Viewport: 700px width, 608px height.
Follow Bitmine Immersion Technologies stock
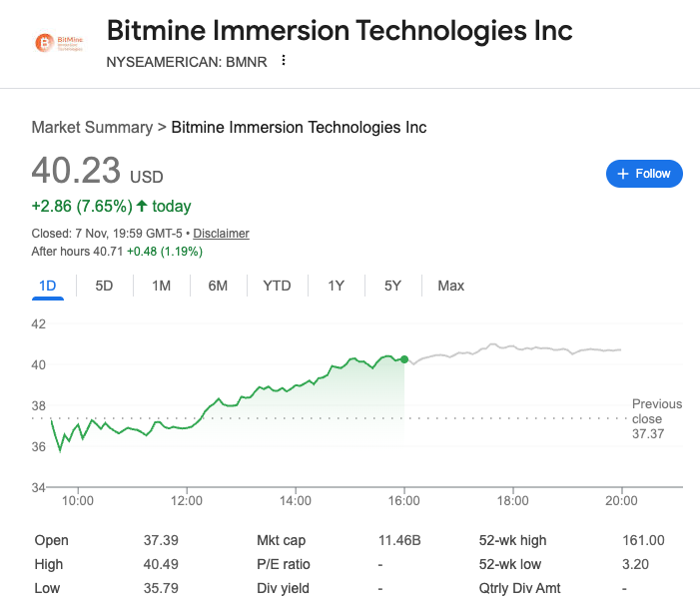[644, 174]
